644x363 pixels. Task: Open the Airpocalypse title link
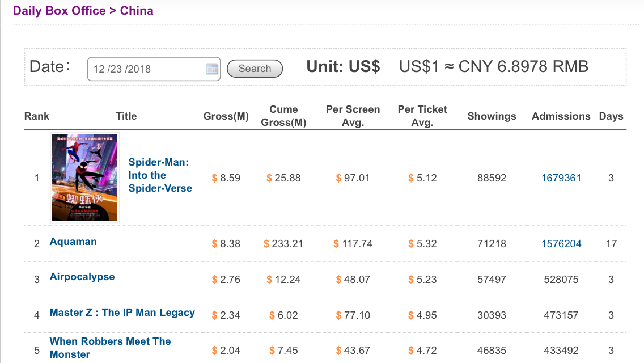(x=82, y=277)
